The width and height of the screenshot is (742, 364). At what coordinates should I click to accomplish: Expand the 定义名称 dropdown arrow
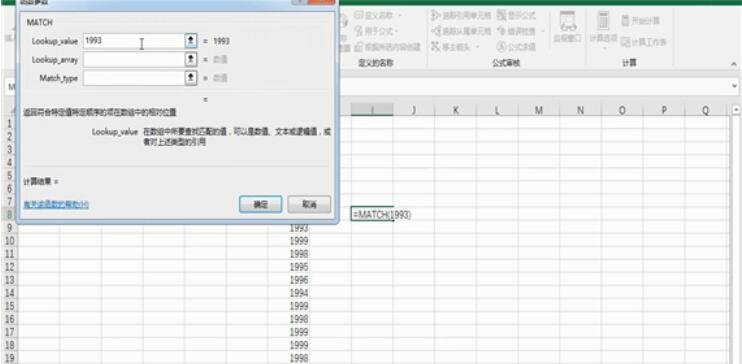(x=400, y=16)
